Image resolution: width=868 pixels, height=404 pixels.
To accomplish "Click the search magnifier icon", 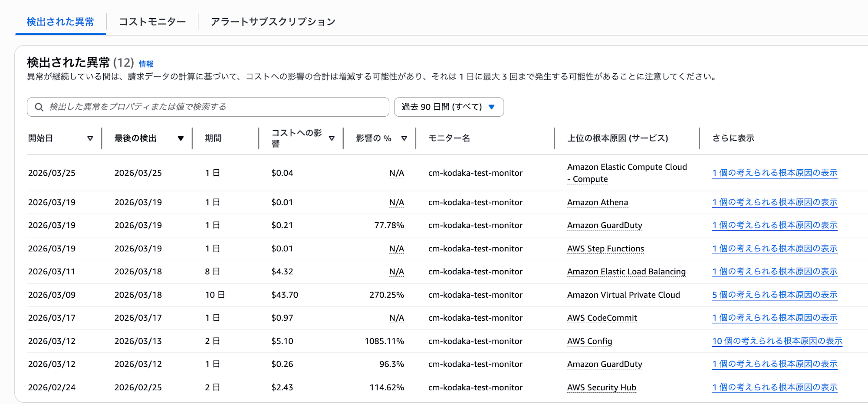I will coord(39,107).
